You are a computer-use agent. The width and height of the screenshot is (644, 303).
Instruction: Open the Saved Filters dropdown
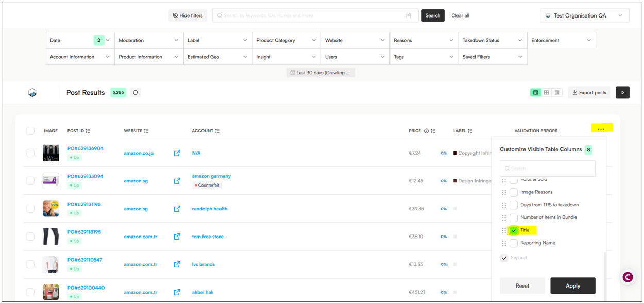pos(493,57)
